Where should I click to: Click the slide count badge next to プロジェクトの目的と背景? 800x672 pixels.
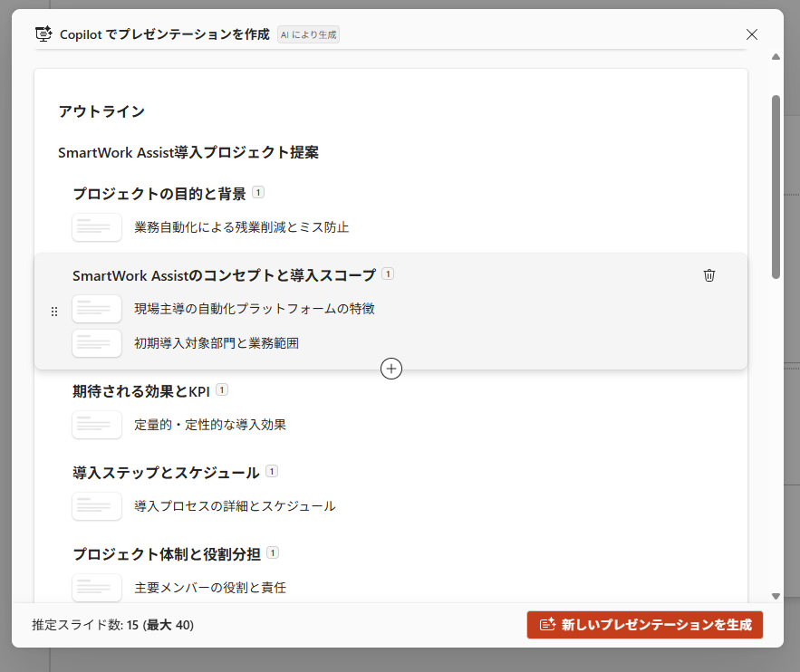tap(258, 192)
